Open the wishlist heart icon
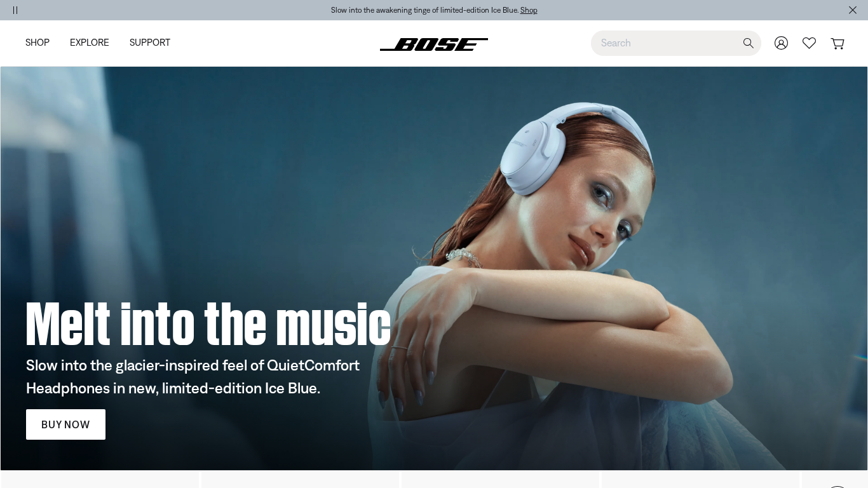This screenshot has height=488, width=868. pyautogui.click(x=809, y=43)
